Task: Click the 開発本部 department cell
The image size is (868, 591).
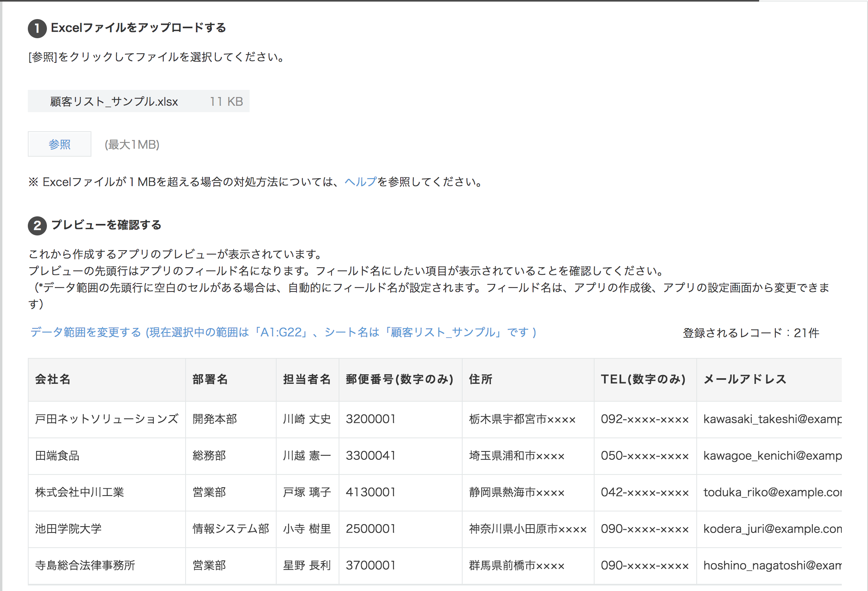Action: (x=231, y=419)
